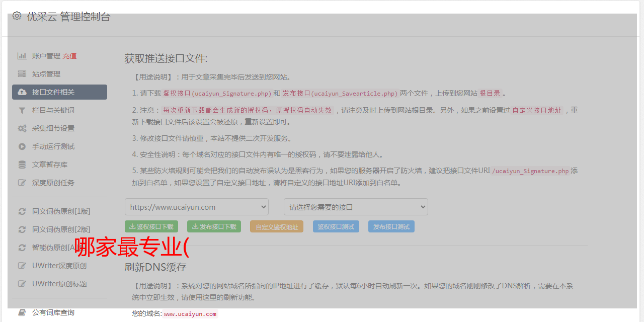
Task: Click the 优采云 管理控制台 title
Action: click(x=68, y=17)
